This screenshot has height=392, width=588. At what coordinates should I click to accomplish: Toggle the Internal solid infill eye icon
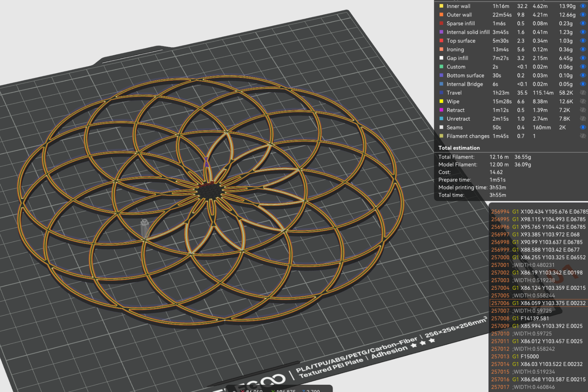[x=583, y=32]
